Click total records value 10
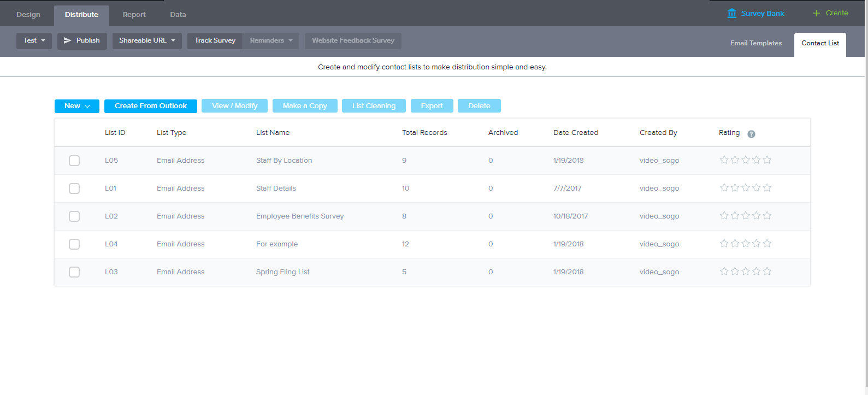868x395 pixels. 405,188
